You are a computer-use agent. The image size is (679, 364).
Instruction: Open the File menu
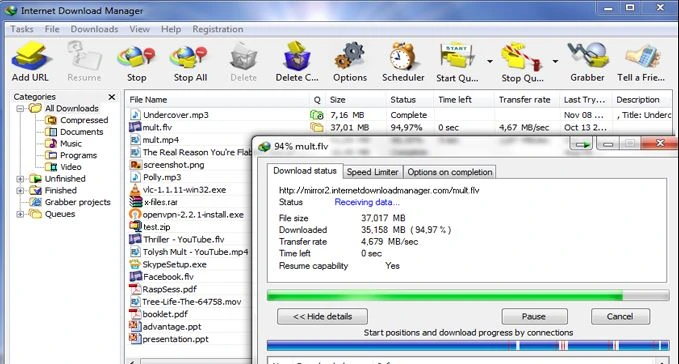coord(52,29)
